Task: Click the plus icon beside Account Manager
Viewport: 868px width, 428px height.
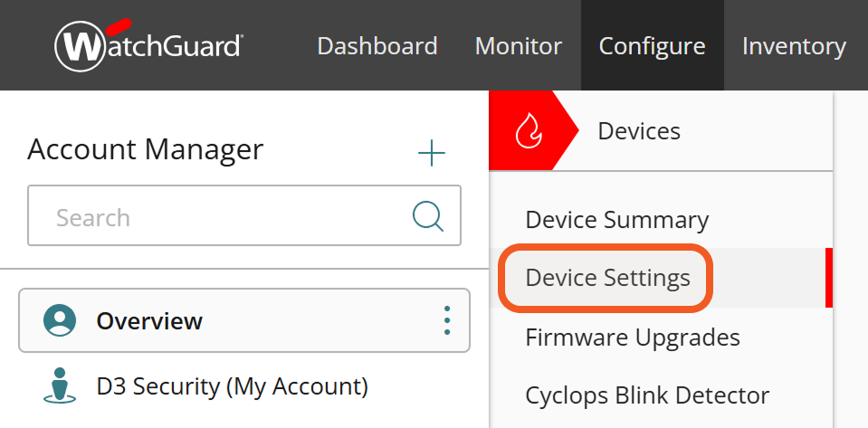Action: 432,153
